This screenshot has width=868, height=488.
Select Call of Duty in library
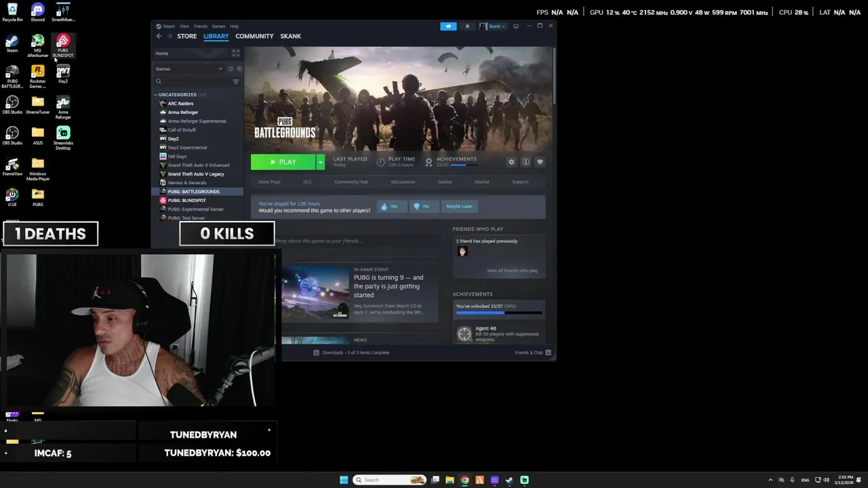click(182, 130)
